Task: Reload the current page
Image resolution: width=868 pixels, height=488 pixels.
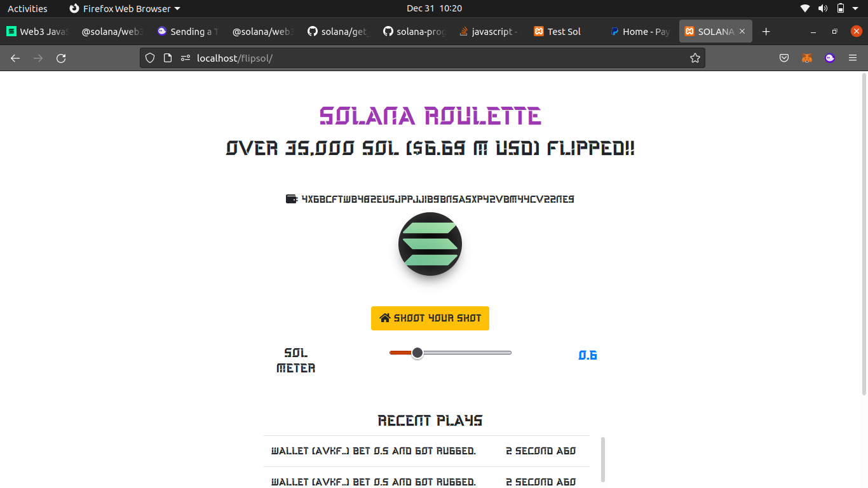Action: point(61,58)
